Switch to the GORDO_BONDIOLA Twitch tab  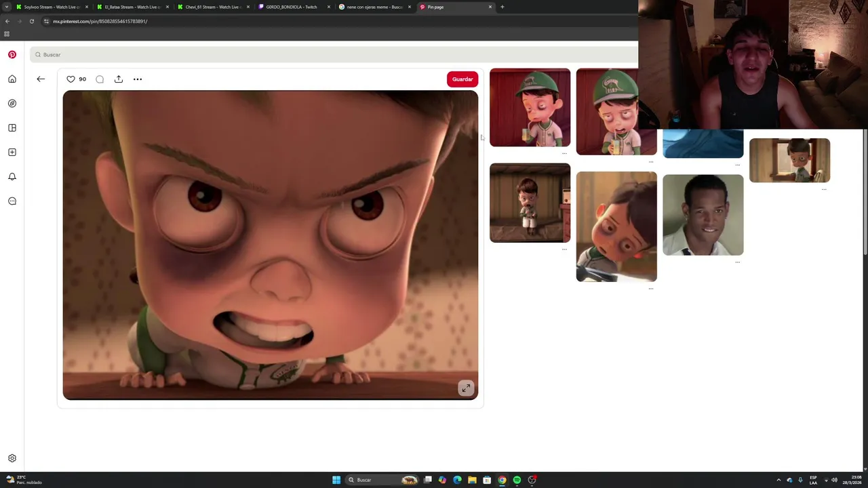pos(294,7)
